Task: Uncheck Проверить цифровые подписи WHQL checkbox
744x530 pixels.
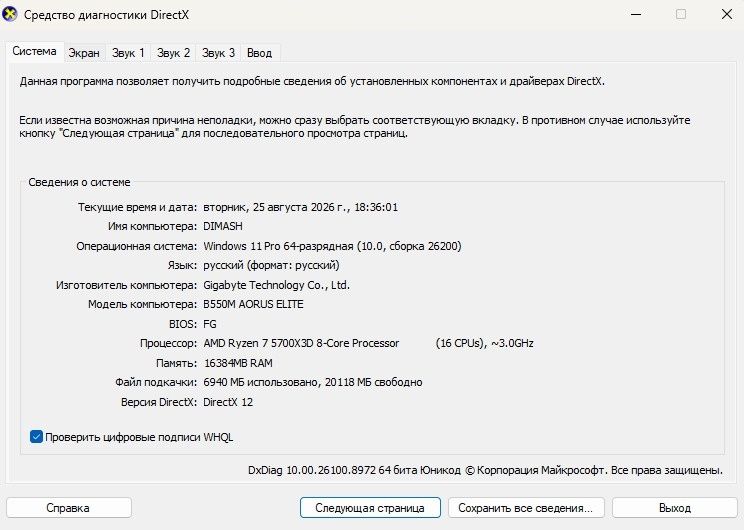Action: (x=37, y=437)
